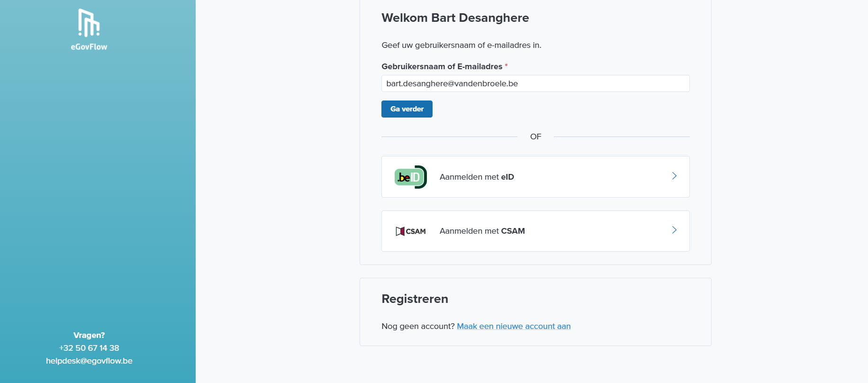Follow the 'Maak een nieuwe account aan' link
This screenshot has height=383, width=868.
[514, 326]
